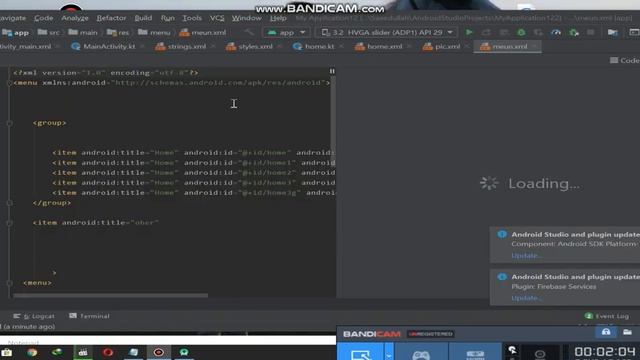640x360 pixels.
Task: Collapse the closing group fold marker
Action: 9,203
